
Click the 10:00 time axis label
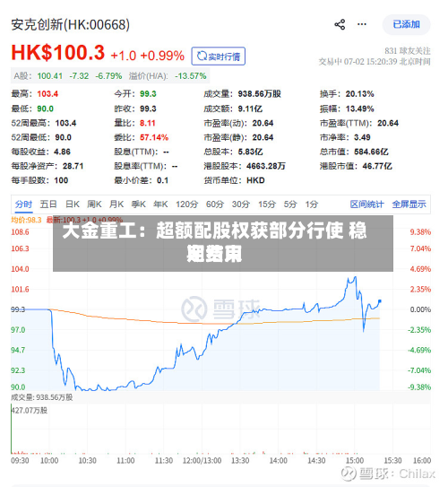(x=49, y=460)
